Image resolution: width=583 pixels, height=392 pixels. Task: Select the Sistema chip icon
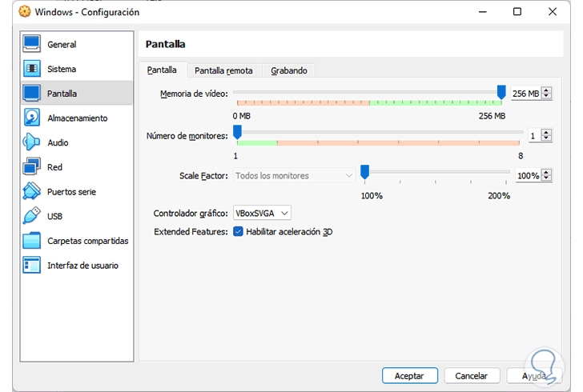tap(32, 69)
